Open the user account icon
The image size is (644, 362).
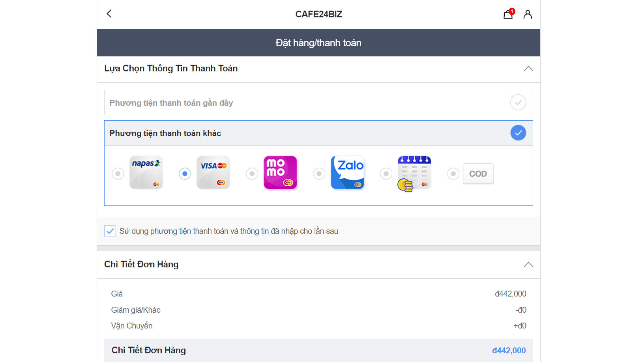pyautogui.click(x=528, y=15)
